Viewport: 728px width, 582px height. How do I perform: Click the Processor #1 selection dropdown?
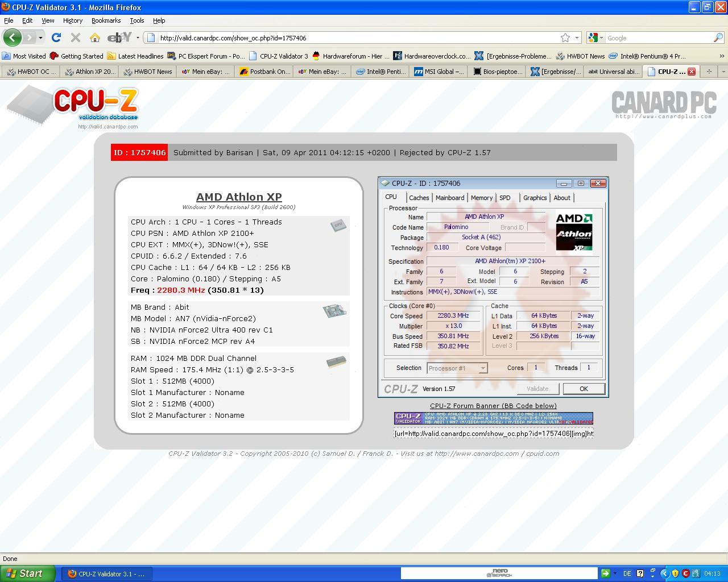click(x=457, y=368)
